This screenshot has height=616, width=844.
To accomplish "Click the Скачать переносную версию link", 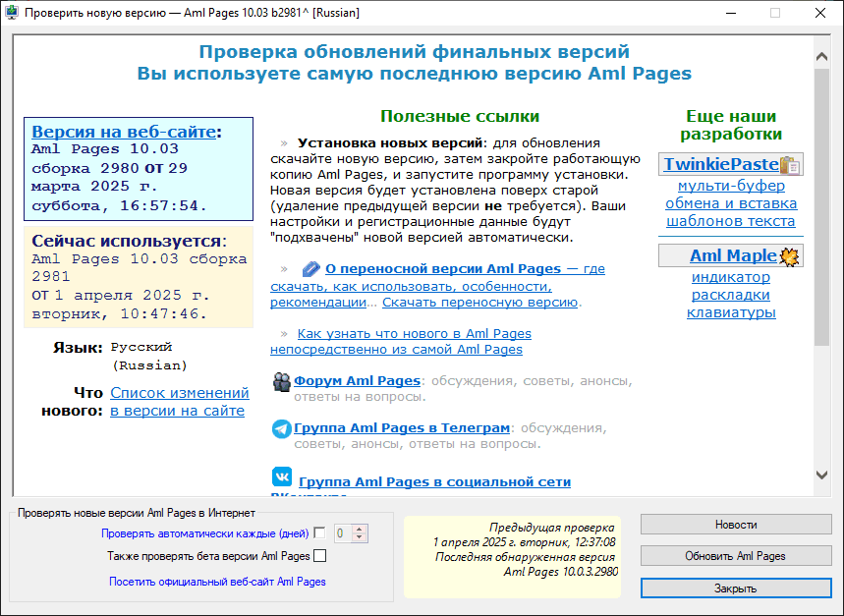I will point(479,303).
